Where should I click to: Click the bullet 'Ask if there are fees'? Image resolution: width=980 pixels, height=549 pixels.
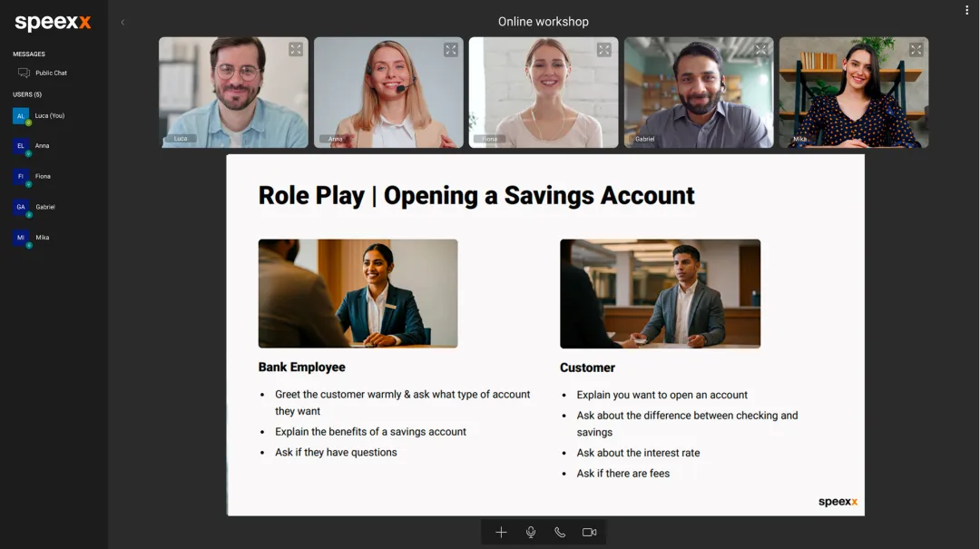coord(623,474)
